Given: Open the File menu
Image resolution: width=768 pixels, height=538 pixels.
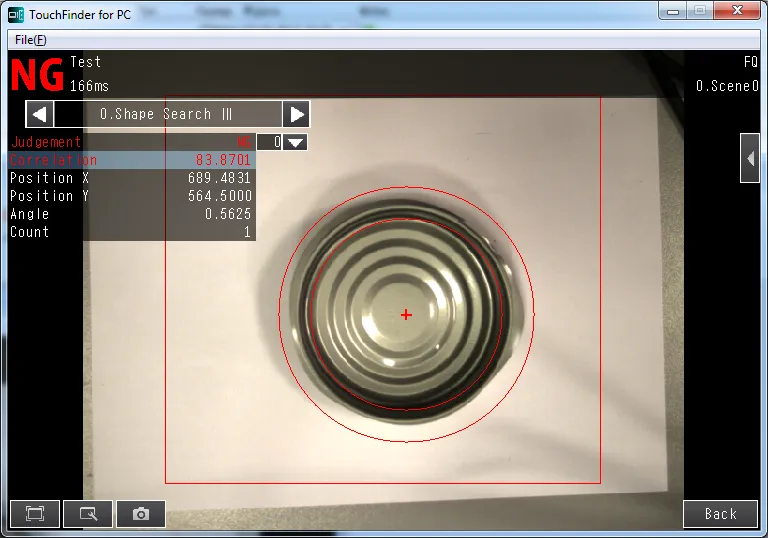Looking at the screenshot, I should click(30, 40).
